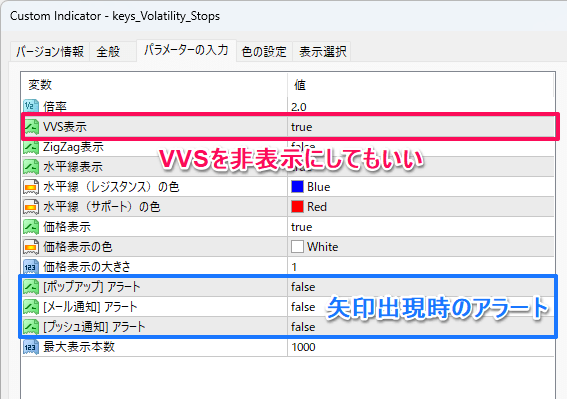Click the green icon beside 価格表示
This screenshot has width=567, height=399.
click(31, 227)
